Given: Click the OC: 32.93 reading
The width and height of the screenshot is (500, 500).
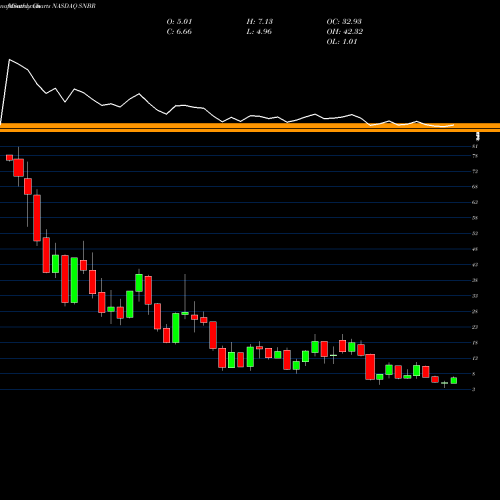Looking at the screenshot, I should point(344,22).
